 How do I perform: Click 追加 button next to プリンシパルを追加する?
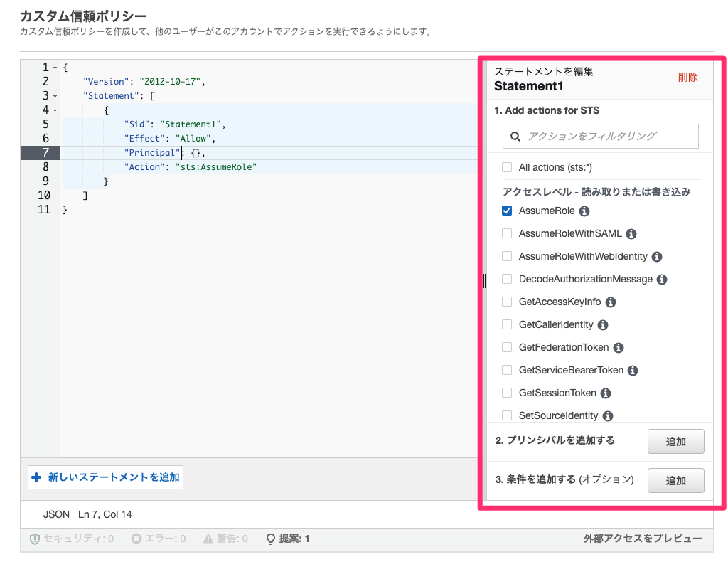click(676, 442)
